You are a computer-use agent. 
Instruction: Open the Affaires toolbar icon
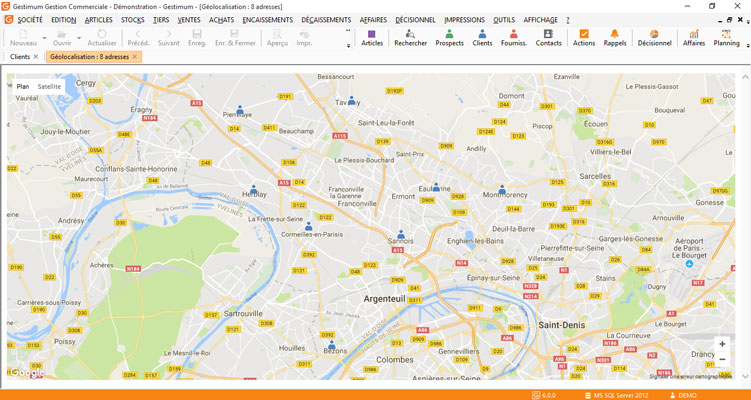pos(694,38)
